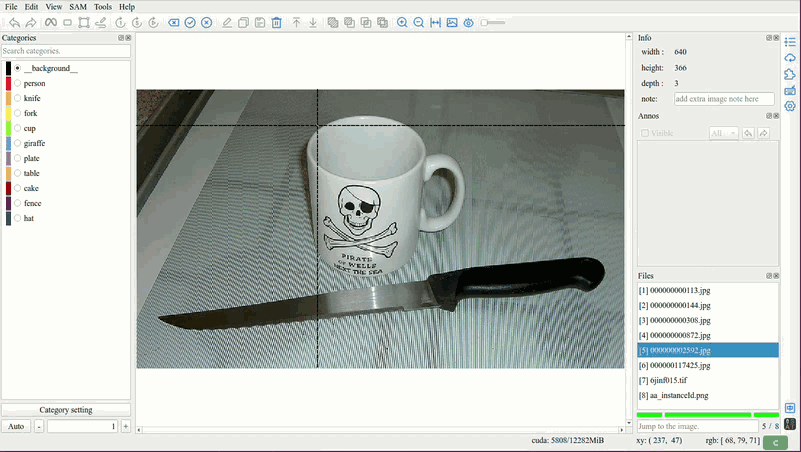801x452 pixels.
Task: Delete selection with the trash icon
Action: click(x=276, y=22)
